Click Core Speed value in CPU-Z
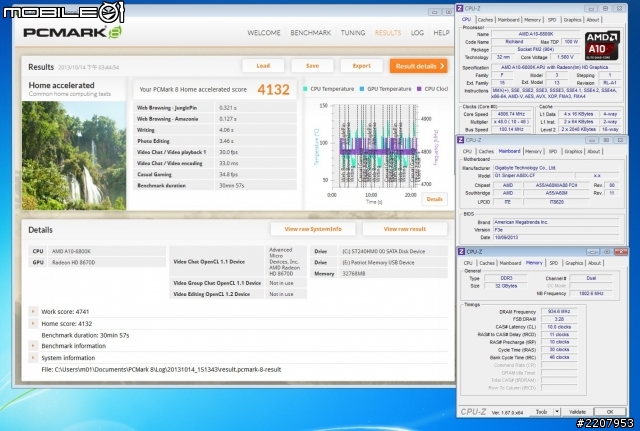This screenshot has width=640, height=431. (511, 114)
